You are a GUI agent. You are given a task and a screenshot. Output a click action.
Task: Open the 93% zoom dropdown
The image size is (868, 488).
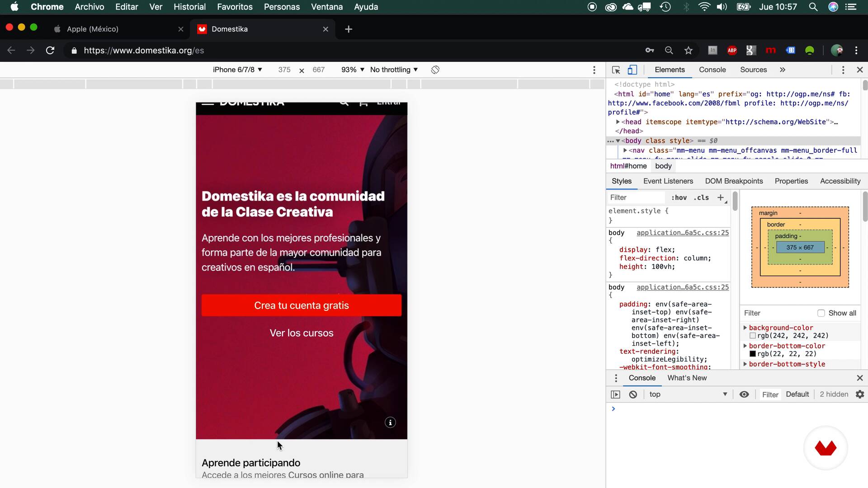tap(353, 70)
